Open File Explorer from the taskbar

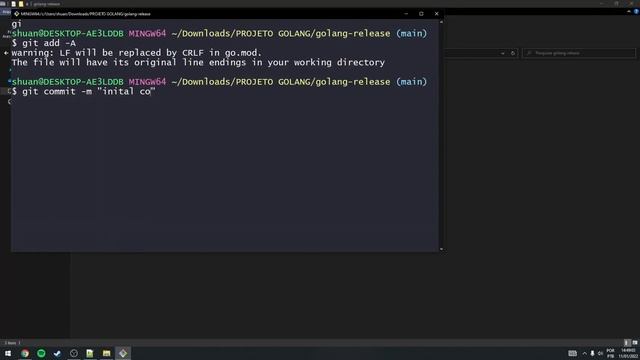(106, 353)
